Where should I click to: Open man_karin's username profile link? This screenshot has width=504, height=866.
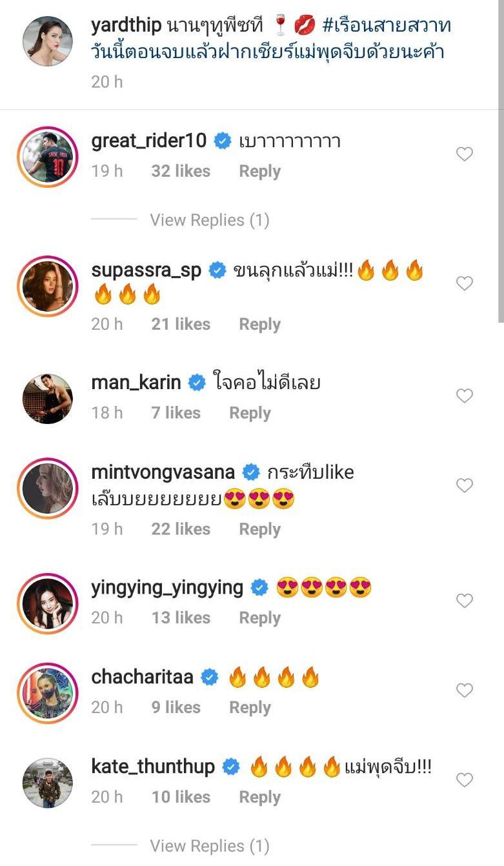tap(136, 383)
